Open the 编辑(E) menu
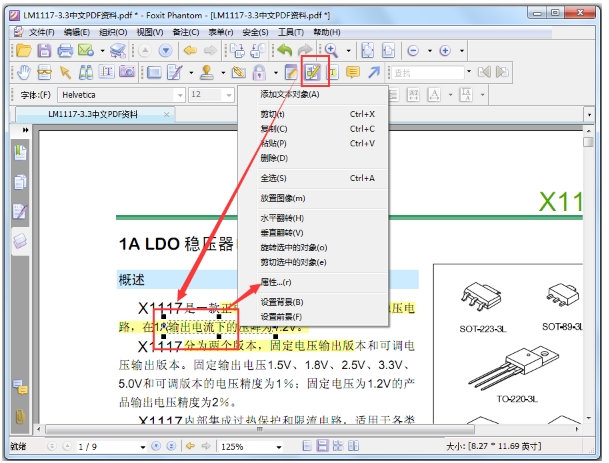The height and width of the screenshot is (463, 609). 77,32
